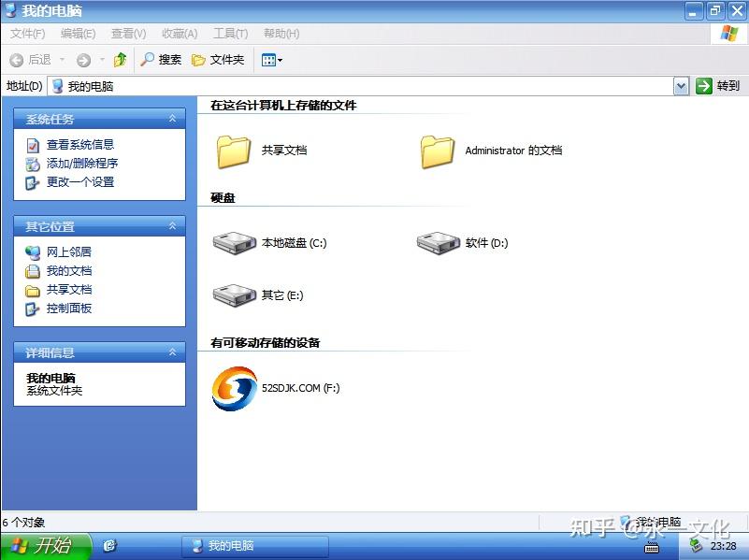This screenshot has width=749, height=560.
Task: Select the 52SDJK.COM (F:) removable drive icon
Action: [235, 388]
